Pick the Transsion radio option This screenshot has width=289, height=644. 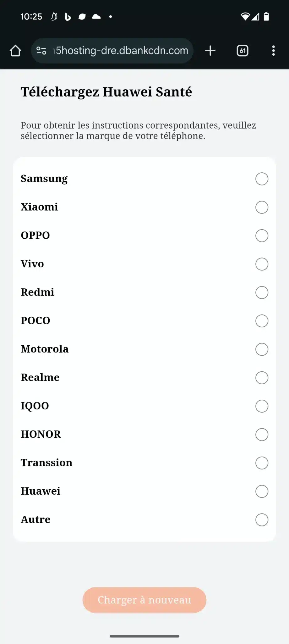(x=262, y=463)
